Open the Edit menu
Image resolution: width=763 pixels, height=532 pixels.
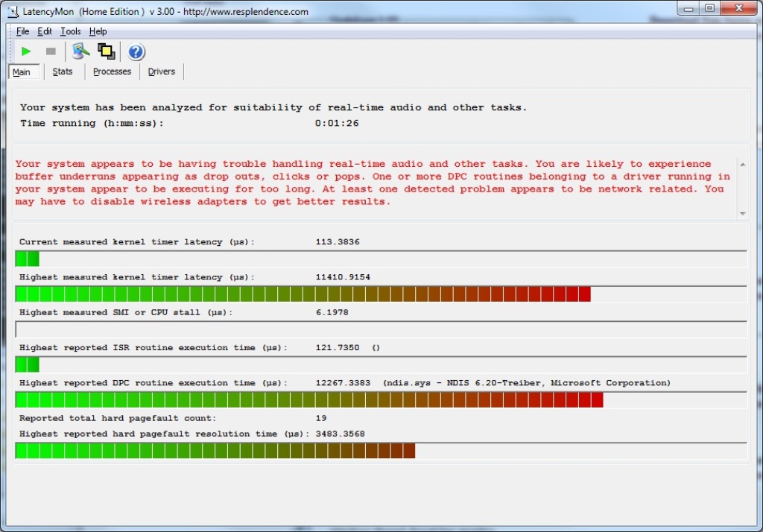coord(45,31)
